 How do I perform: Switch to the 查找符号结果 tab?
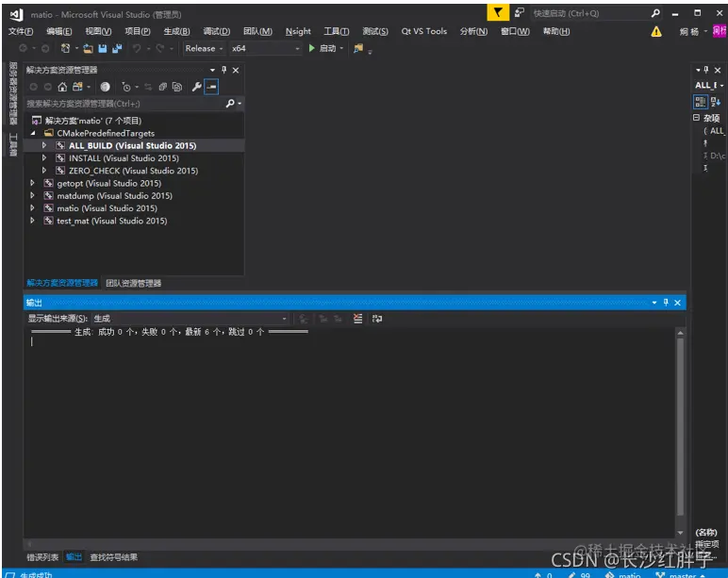114,557
